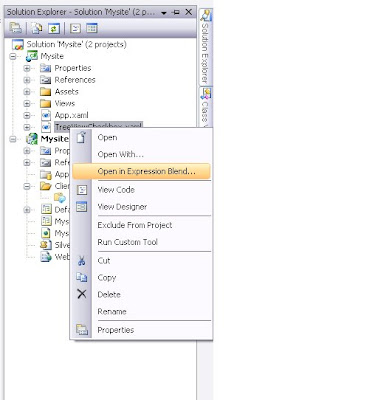
Task: Click the first Mysite Silverlight project icon
Action: point(32,56)
